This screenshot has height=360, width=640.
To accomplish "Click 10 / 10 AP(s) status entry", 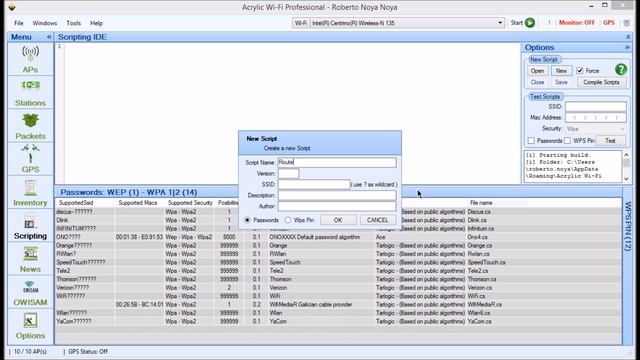I will [x=30, y=351].
